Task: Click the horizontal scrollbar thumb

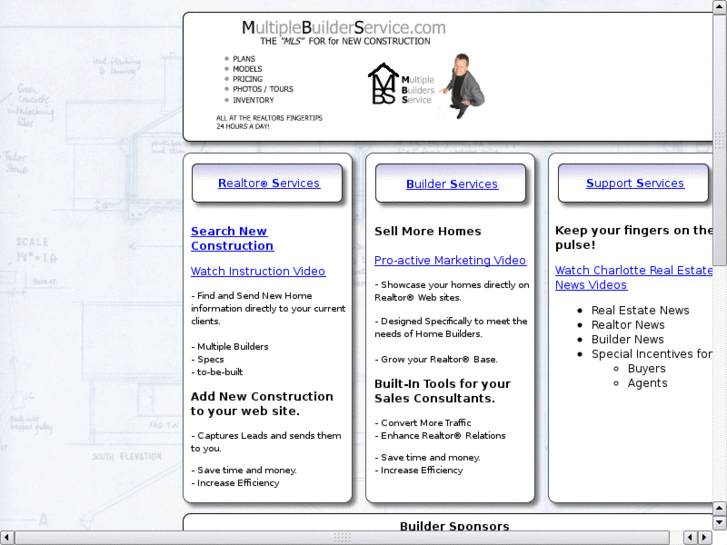Action: (342, 537)
